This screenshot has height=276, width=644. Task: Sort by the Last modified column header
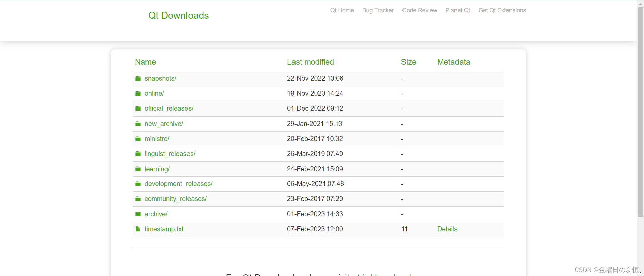tap(310, 62)
